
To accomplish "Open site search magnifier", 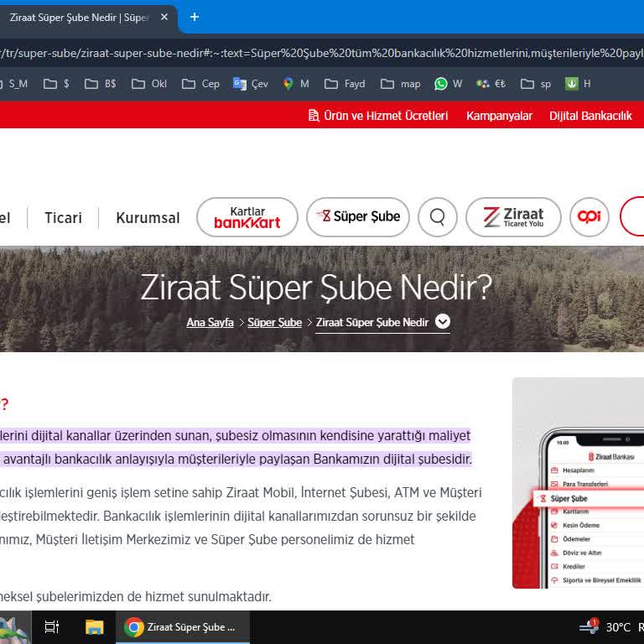I will click(x=438, y=217).
